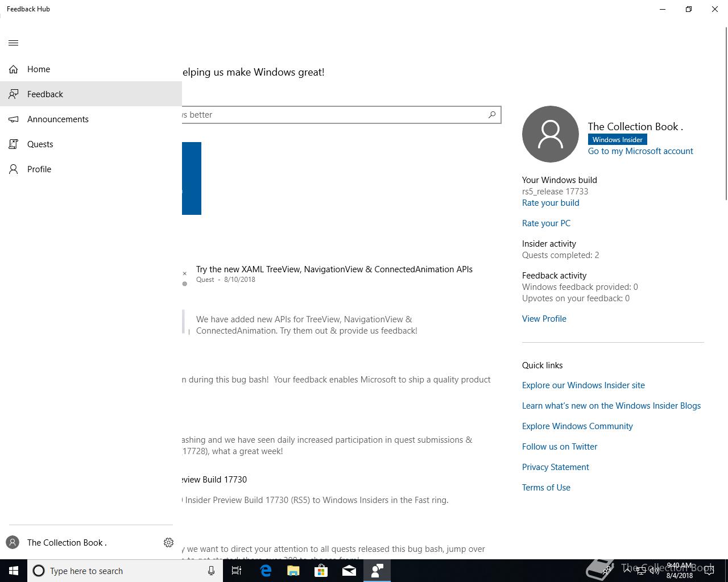The image size is (728, 582).
Task: Click the Quests scroll icon
Action: click(x=14, y=144)
